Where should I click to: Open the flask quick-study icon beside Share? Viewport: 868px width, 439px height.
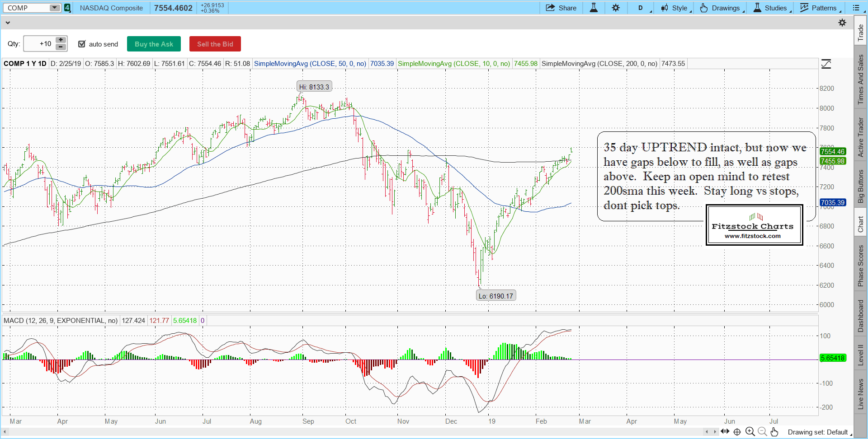[x=594, y=8]
